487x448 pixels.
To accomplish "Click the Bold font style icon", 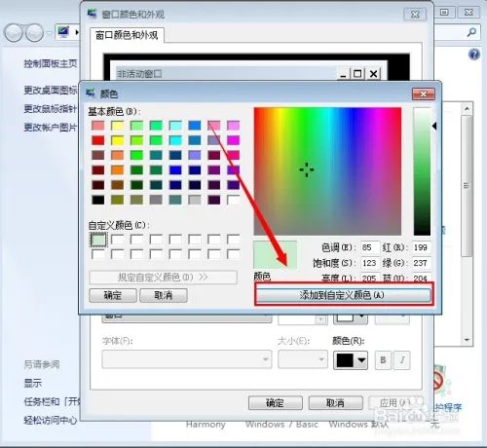I will tap(383, 359).
